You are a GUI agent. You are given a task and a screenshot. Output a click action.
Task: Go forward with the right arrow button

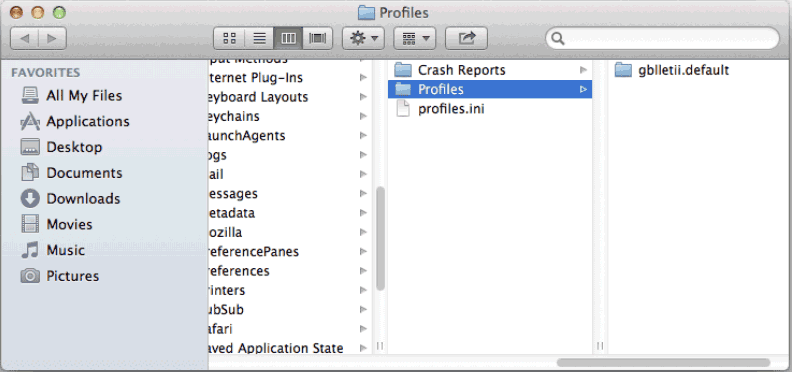[52, 38]
